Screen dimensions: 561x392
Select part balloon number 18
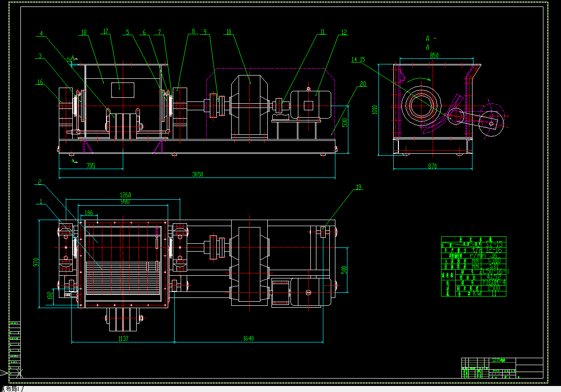[x=84, y=32]
